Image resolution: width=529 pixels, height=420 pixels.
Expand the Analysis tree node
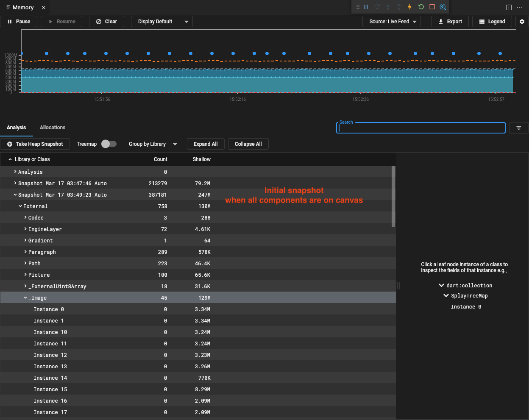coord(15,172)
